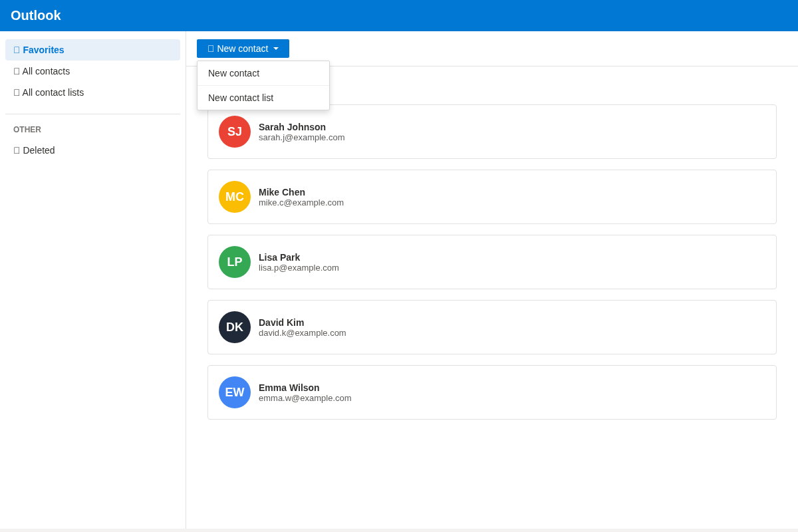Click Emma Wilson's blue EW avatar
This screenshot has height=532, width=798.
(234, 392)
